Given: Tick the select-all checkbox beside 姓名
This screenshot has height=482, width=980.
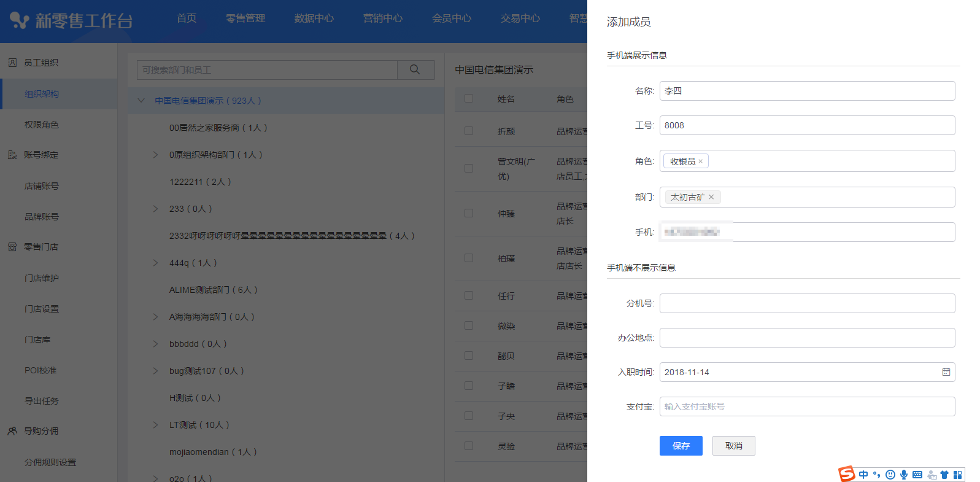Looking at the screenshot, I should [469, 98].
